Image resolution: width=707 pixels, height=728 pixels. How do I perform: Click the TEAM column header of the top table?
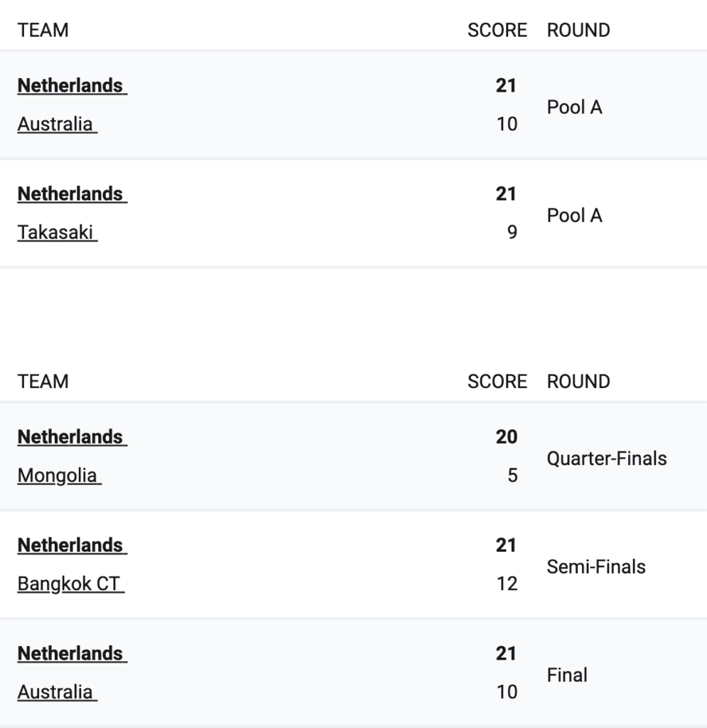click(x=43, y=30)
